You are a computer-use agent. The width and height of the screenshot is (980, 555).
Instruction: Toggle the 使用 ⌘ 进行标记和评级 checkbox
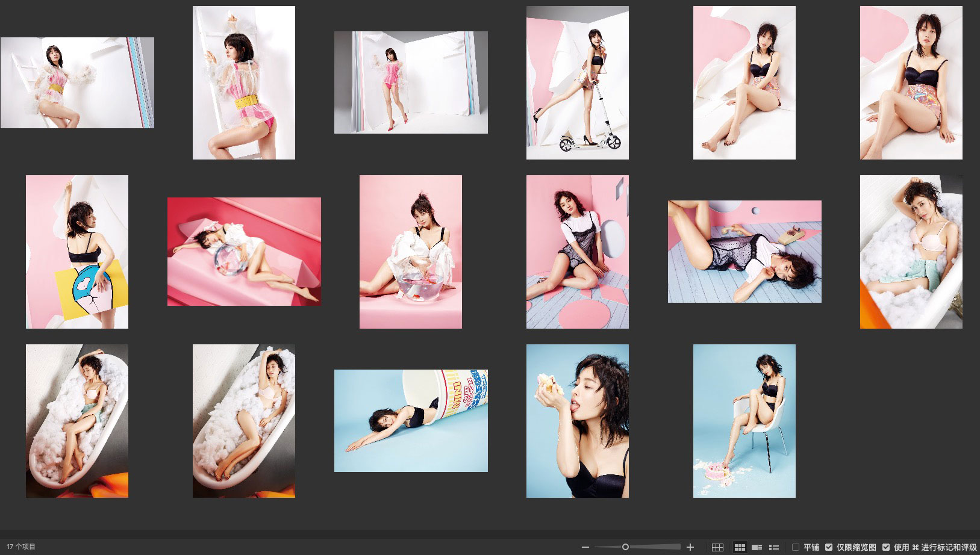pos(886,547)
